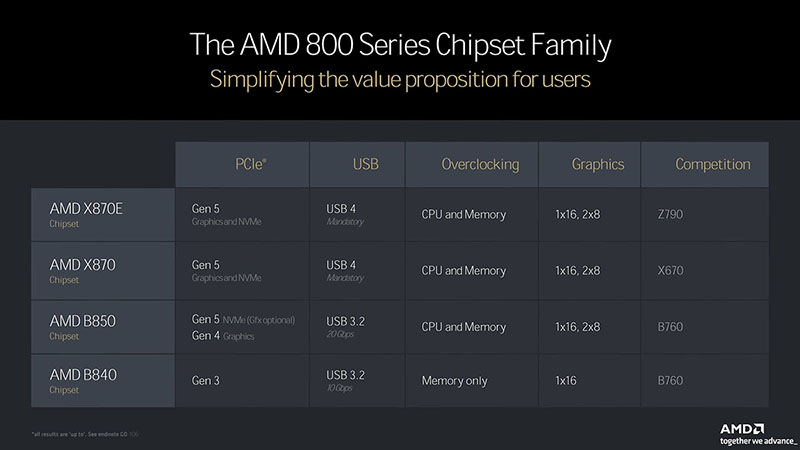800x450 pixels.
Task: Select the Overclocking column header
Action: 466,164
